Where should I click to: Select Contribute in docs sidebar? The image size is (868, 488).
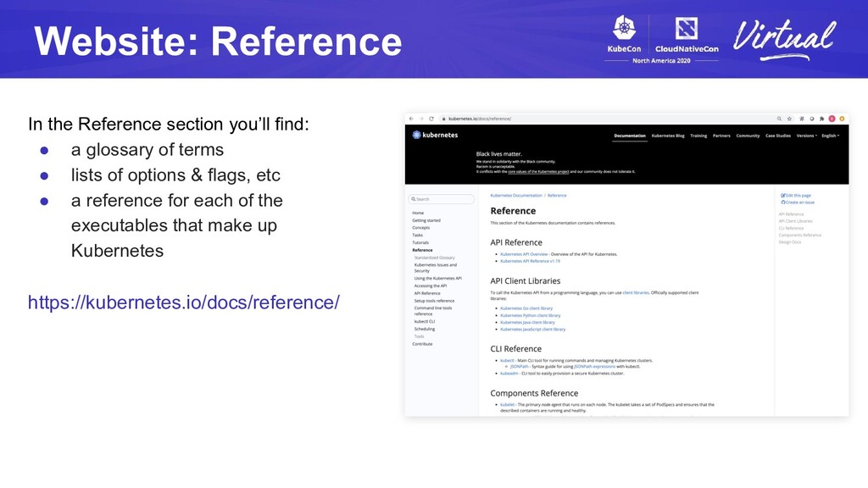[x=422, y=344]
